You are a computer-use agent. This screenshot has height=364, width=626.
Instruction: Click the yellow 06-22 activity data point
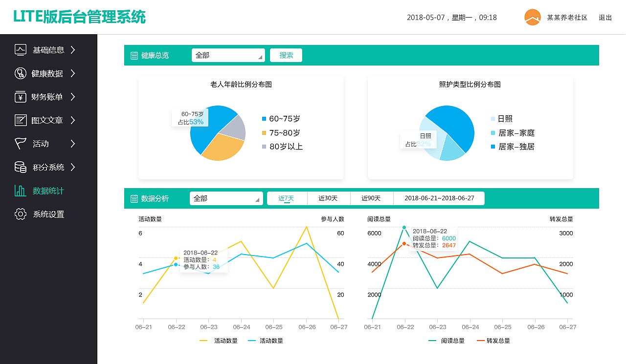(x=176, y=258)
